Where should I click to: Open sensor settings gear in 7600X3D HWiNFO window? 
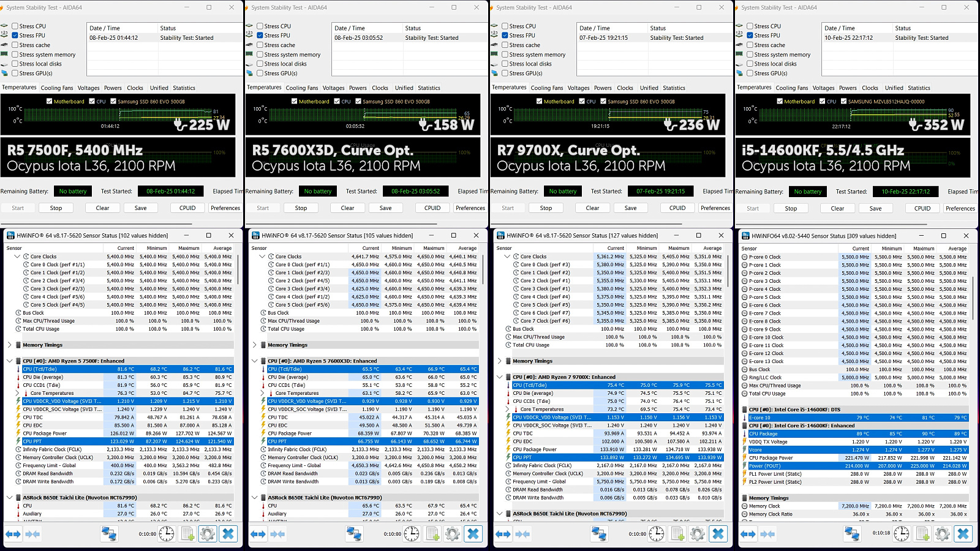tap(453, 534)
